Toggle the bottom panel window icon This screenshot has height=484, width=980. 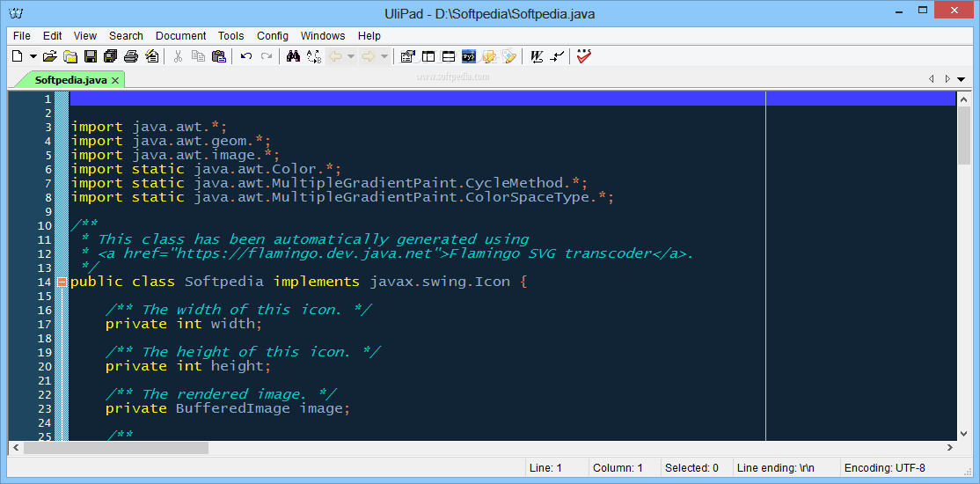click(x=448, y=56)
